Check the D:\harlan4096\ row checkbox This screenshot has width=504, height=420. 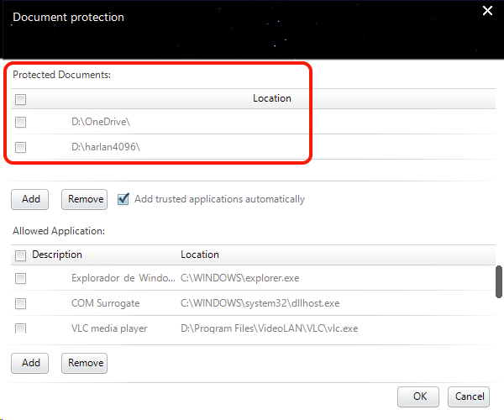pyautogui.click(x=21, y=147)
